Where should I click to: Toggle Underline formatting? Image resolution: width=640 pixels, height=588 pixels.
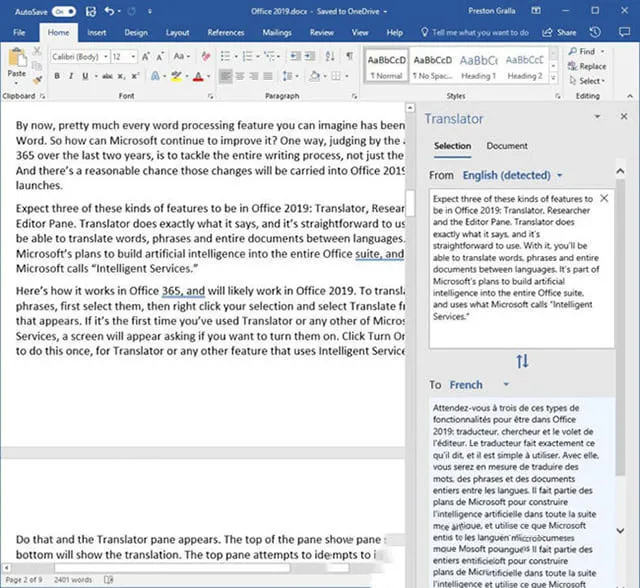point(85,76)
